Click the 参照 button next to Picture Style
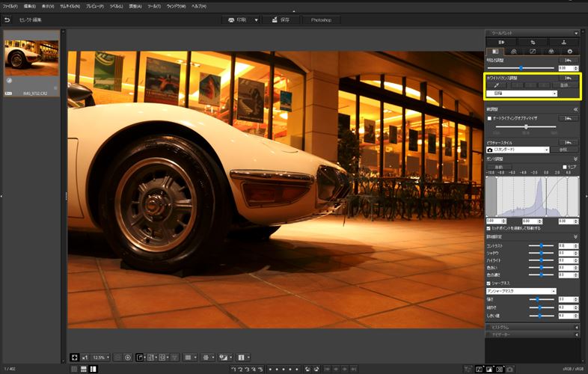588x374 pixels. (x=563, y=150)
